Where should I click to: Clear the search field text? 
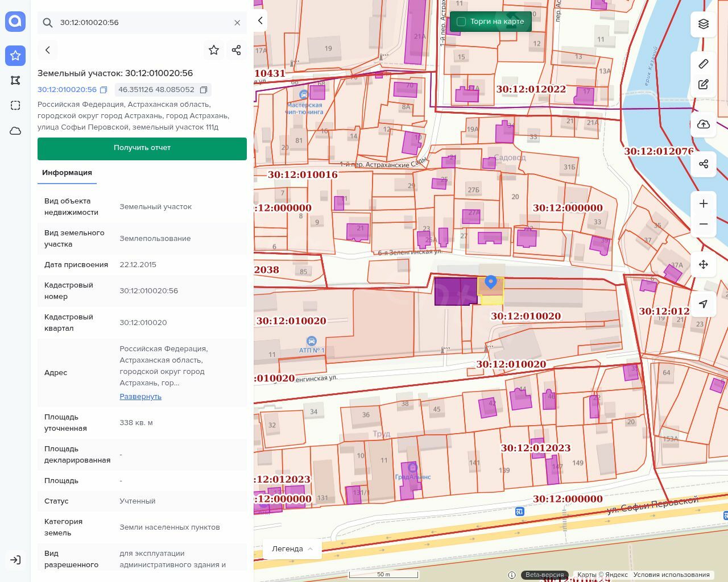click(237, 23)
